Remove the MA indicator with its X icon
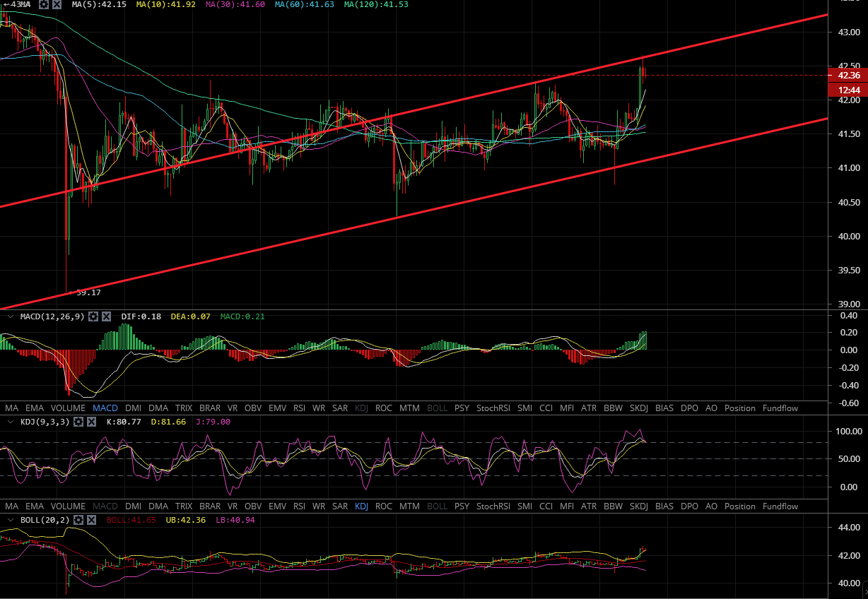The height and width of the screenshot is (599, 868). (57, 4)
